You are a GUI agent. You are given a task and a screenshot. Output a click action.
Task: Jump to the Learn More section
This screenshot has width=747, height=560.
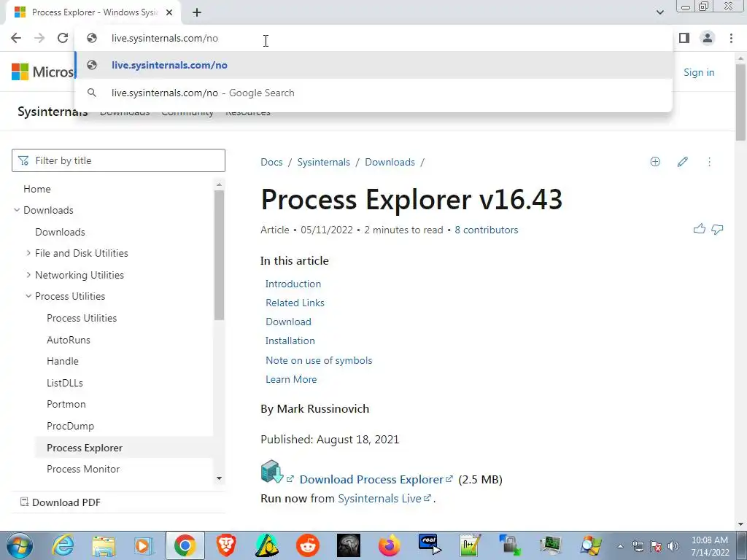pos(291,379)
